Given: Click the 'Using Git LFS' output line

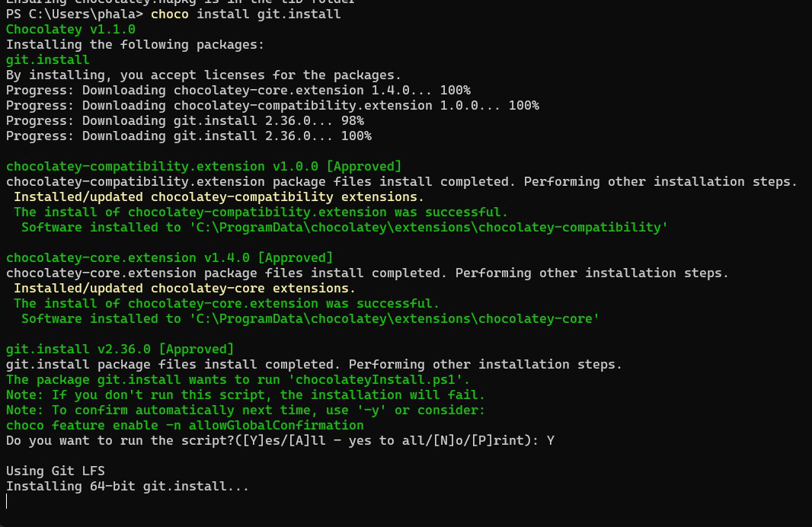Looking at the screenshot, I should point(51,471).
